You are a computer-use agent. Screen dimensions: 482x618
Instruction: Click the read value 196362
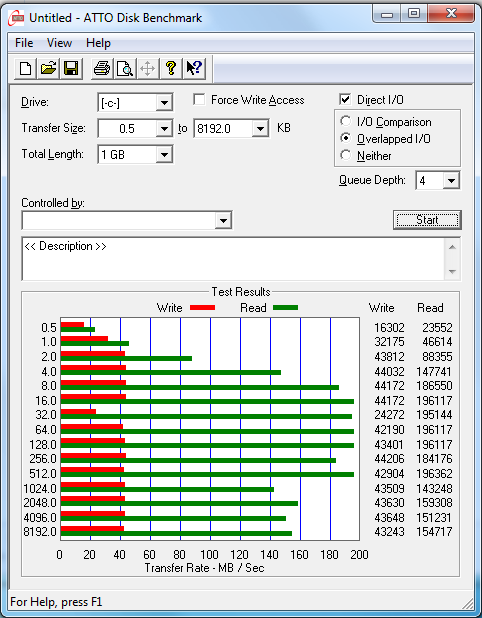pos(434,473)
